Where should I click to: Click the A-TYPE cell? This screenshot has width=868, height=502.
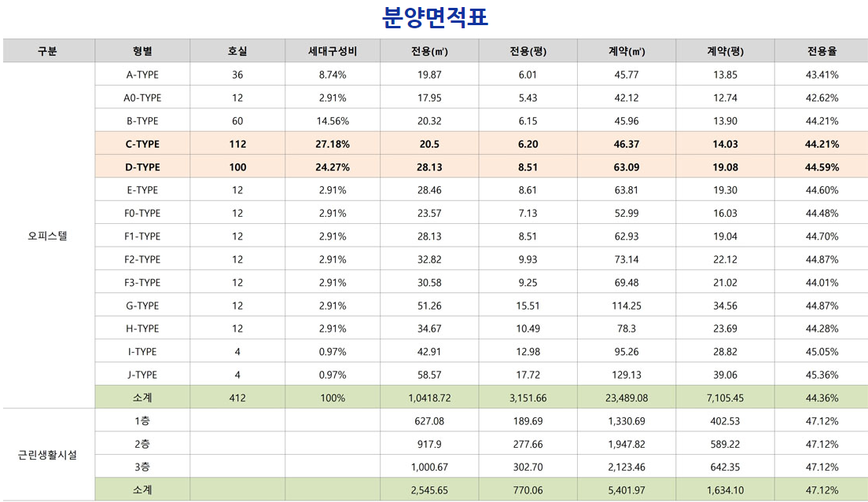click(142, 75)
